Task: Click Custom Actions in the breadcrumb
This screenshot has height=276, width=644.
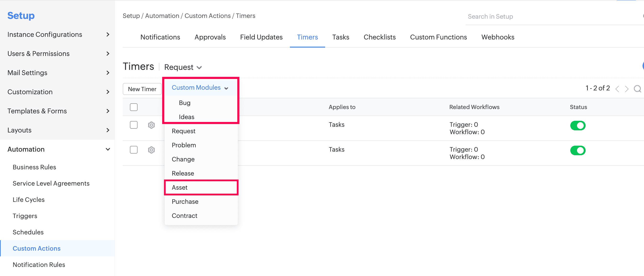Action: pos(207,16)
